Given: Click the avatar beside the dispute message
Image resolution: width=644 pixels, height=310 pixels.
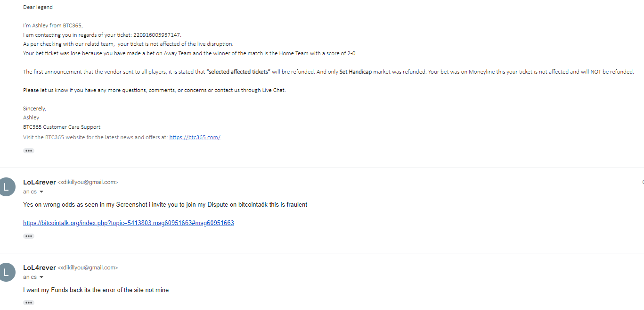Looking at the screenshot, I should tap(6, 187).
